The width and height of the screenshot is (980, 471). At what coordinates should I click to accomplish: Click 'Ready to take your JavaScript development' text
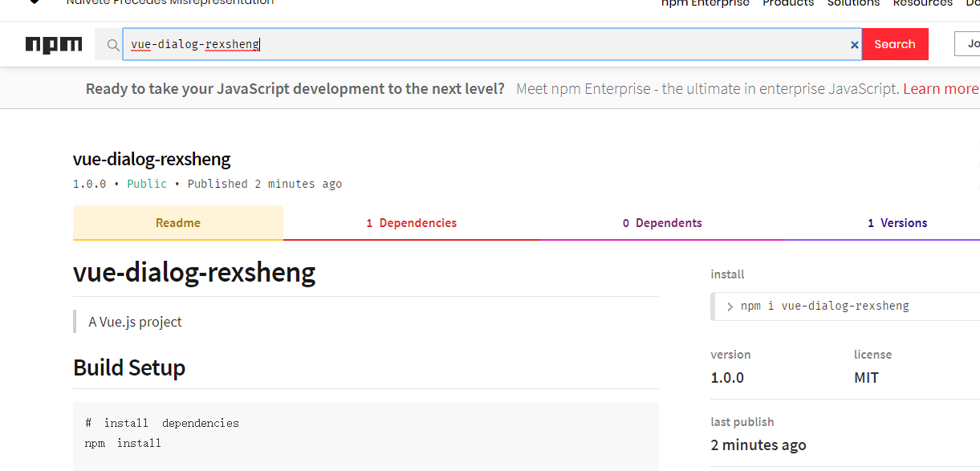pos(295,89)
